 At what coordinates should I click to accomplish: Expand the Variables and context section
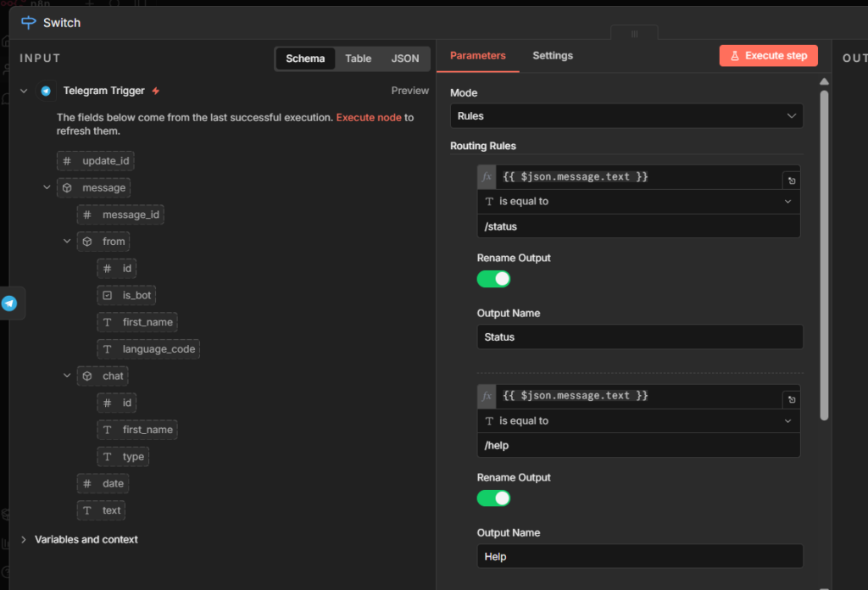[24, 539]
